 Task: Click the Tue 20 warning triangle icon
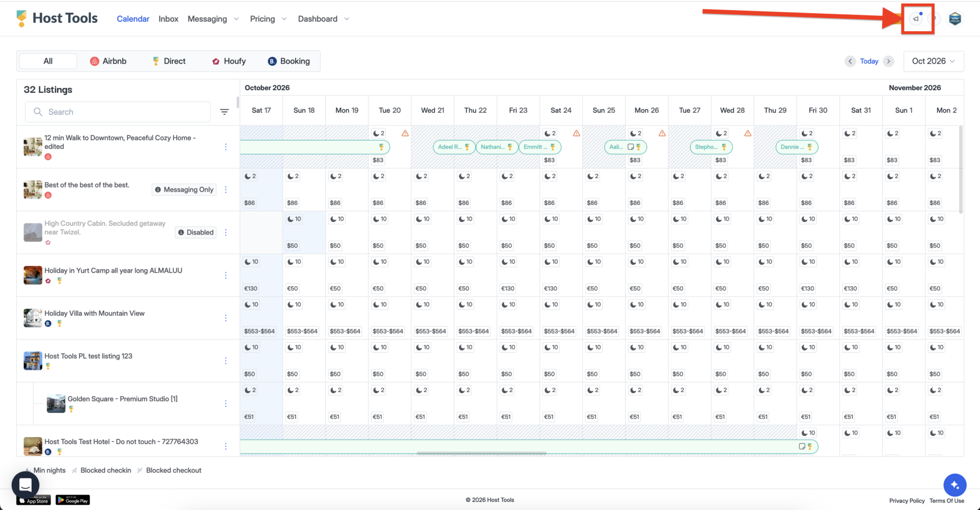click(405, 133)
